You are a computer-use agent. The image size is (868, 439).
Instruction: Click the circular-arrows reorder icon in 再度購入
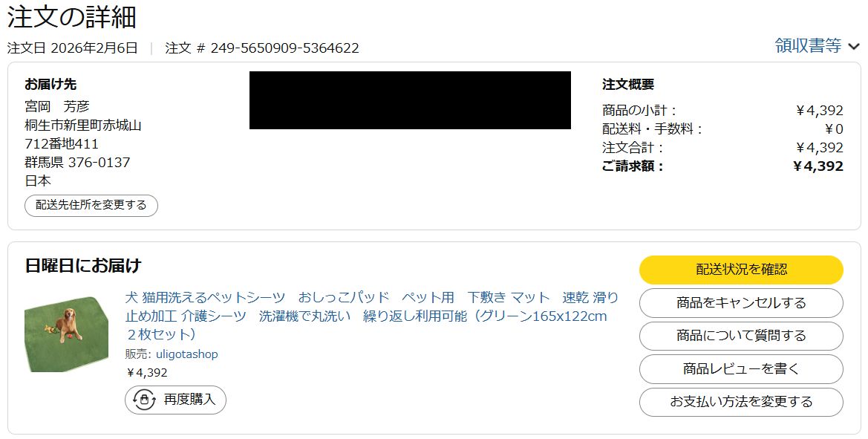(x=144, y=400)
